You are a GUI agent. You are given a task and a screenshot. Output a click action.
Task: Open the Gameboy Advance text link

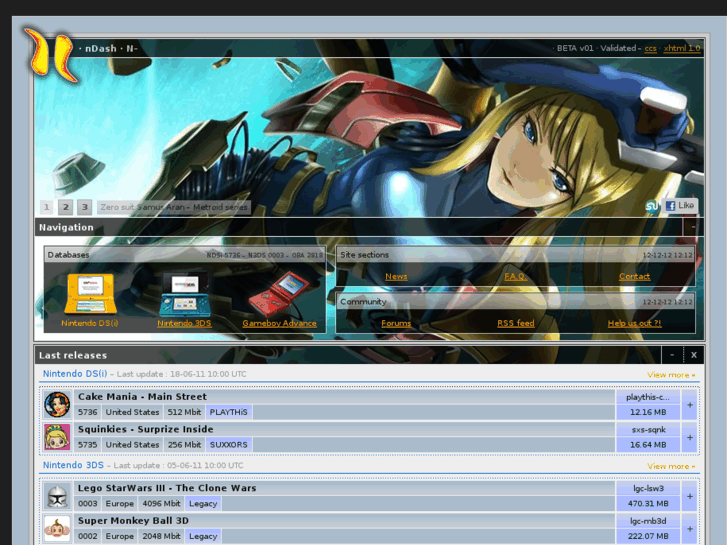(x=279, y=323)
